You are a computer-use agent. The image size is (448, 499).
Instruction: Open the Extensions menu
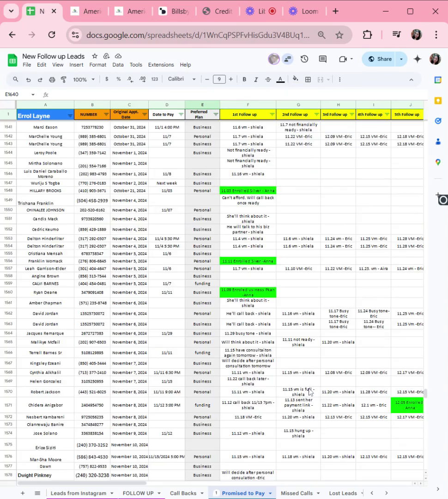[x=161, y=65]
